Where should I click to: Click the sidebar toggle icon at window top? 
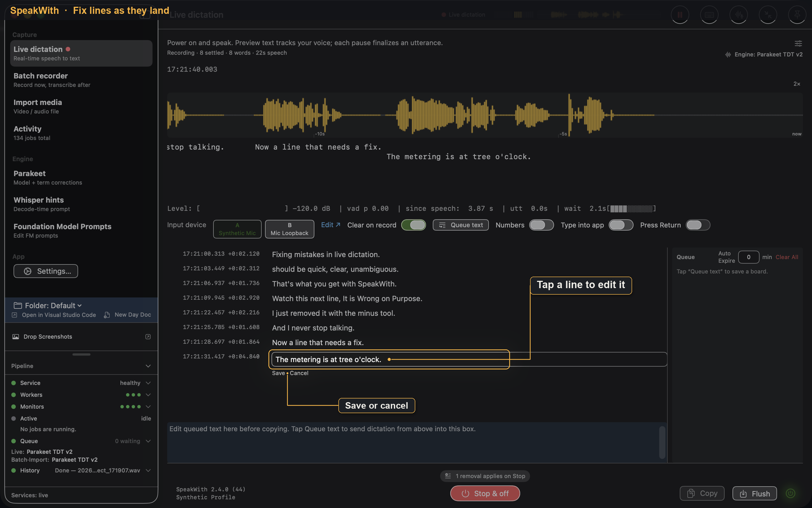pos(145,15)
